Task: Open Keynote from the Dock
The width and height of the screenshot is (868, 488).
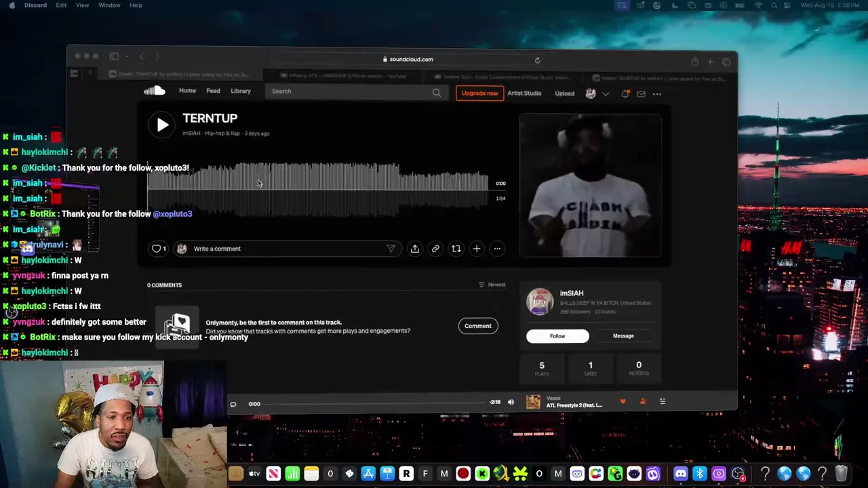Action: pyautogui.click(x=387, y=474)
